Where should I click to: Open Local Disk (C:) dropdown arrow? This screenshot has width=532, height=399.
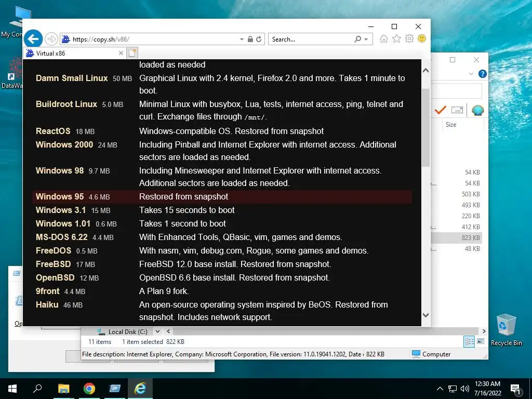click(157, 331)
